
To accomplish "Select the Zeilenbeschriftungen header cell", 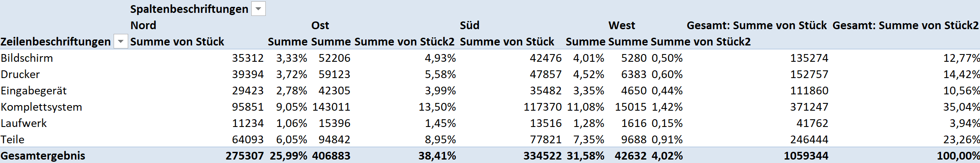I will (56, 42).
